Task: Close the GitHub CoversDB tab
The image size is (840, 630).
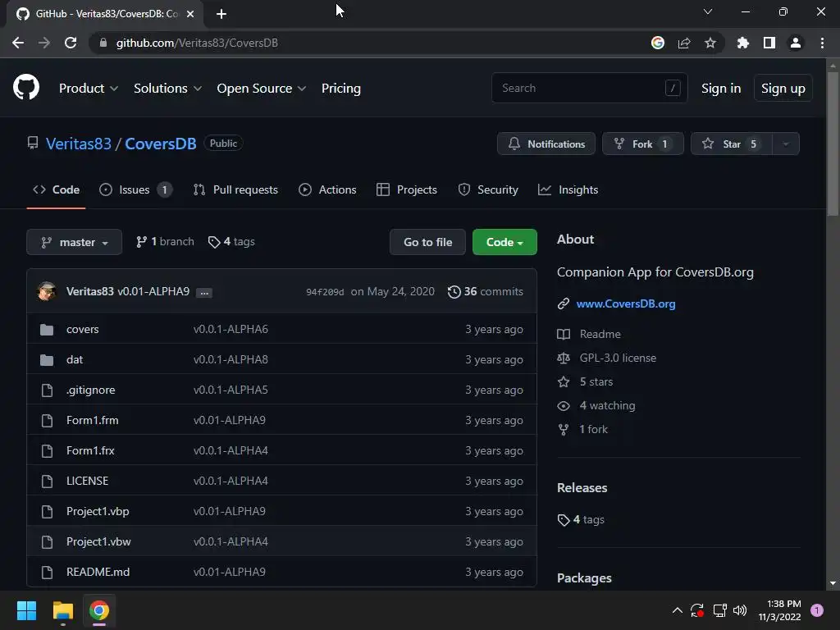Action: pyautogui.click(x=190, y=14)
